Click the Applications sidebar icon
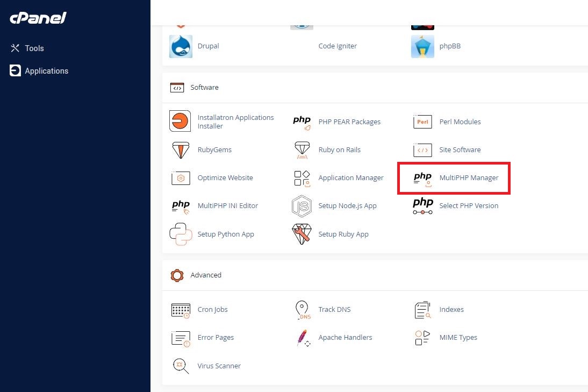 click(x=15, y=70)
